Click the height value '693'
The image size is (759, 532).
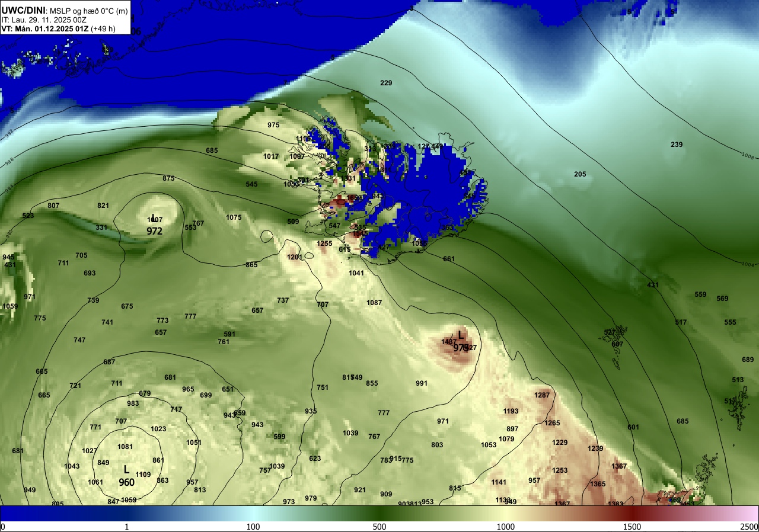[x=90, y=273]
